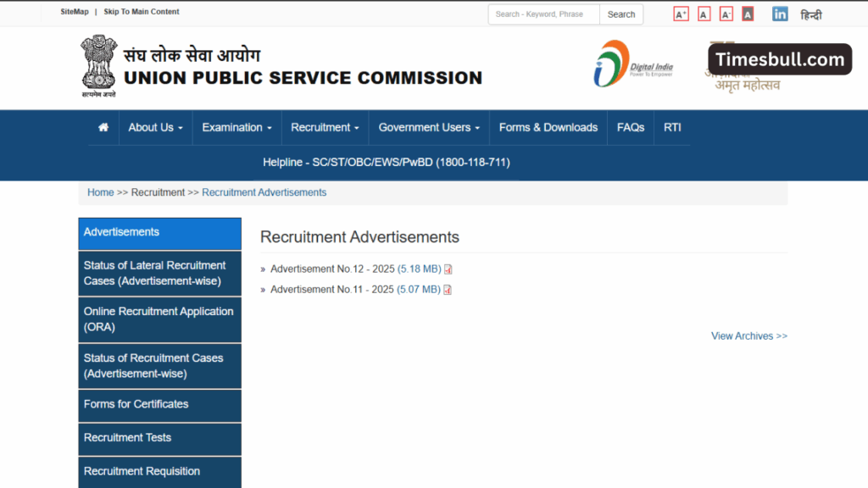
Task: Click the Digital India logo
Action: coord(632,64)
